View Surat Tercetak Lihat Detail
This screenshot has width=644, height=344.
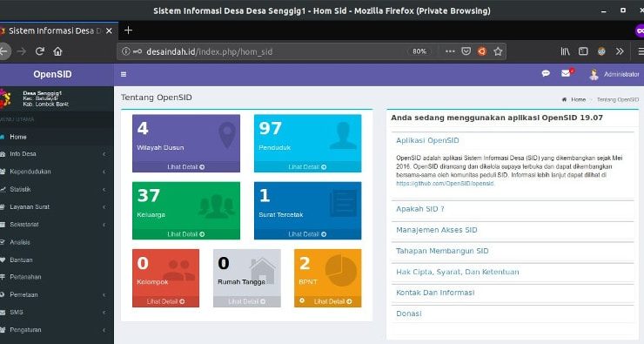[x=307, y=234]
